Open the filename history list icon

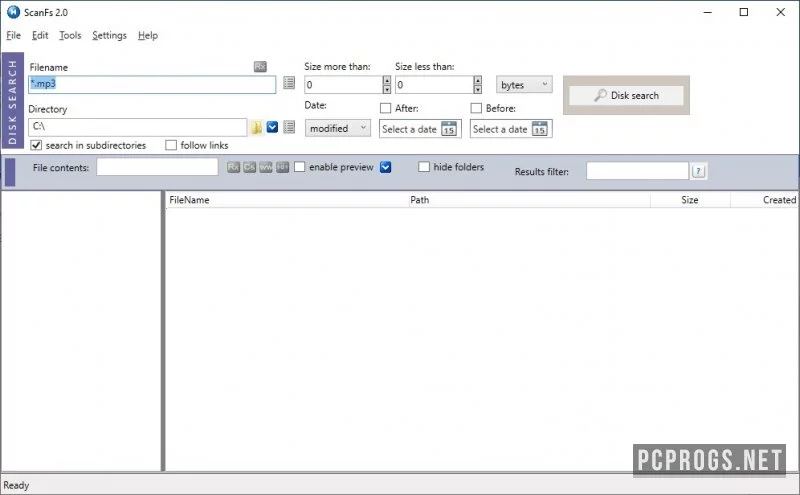pyautogui.click(x=289, y=83)
